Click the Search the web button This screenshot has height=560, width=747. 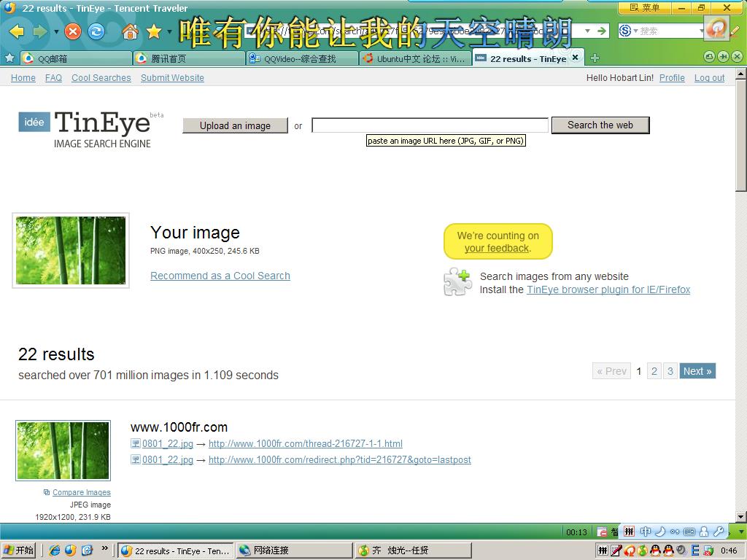(x=600, y=125)
